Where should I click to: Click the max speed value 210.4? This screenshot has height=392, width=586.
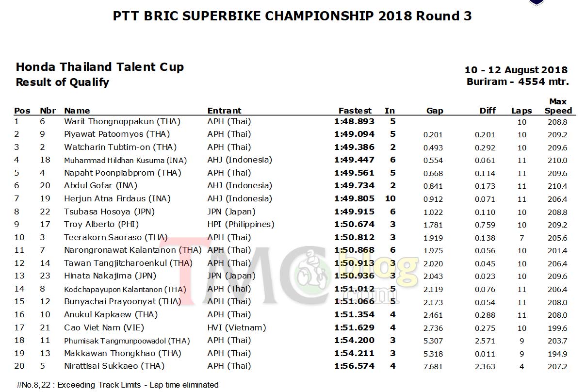[557, 186]
